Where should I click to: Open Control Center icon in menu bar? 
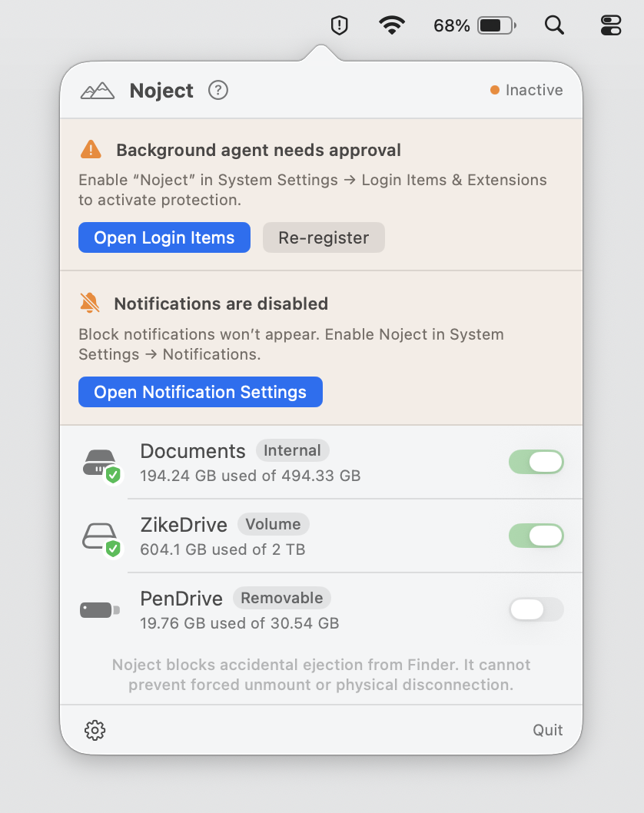(611, 25)
